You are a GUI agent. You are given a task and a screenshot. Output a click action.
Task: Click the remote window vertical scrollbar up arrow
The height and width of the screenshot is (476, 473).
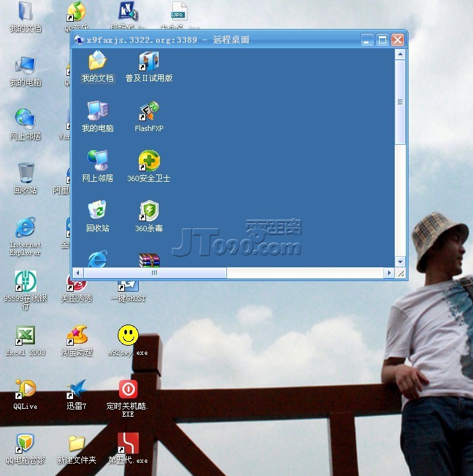tap(400, 55)
